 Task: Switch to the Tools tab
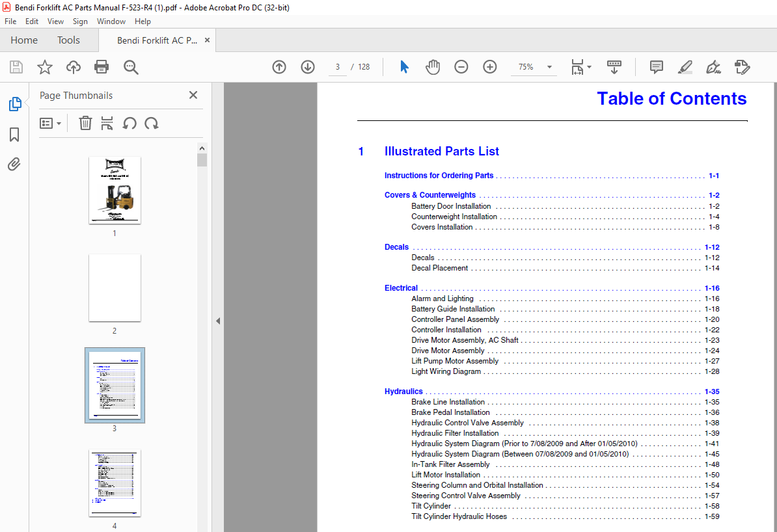68,40
